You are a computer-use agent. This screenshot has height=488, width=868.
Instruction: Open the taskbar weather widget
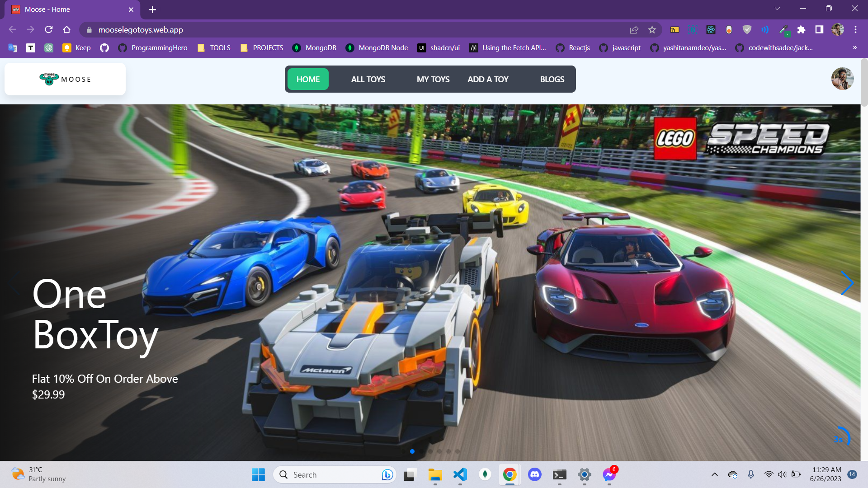(38, 474)
